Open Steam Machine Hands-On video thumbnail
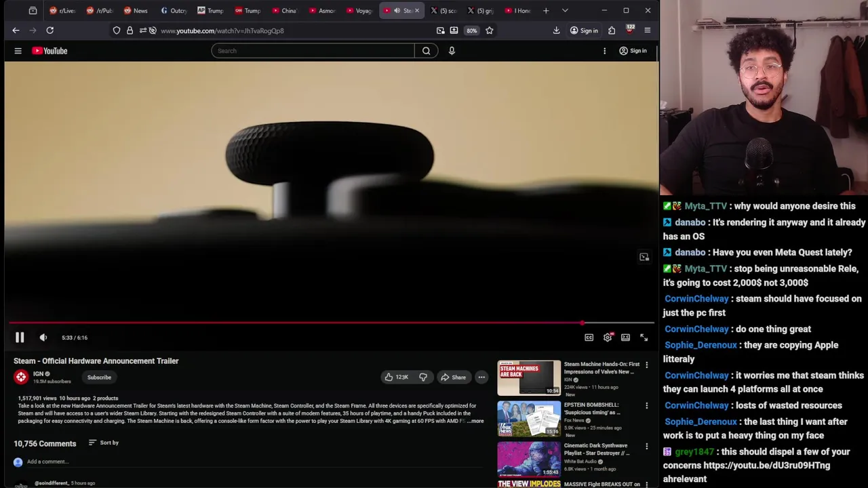The image size is (868, 488). pyautogui.click(x=529, y=378)
